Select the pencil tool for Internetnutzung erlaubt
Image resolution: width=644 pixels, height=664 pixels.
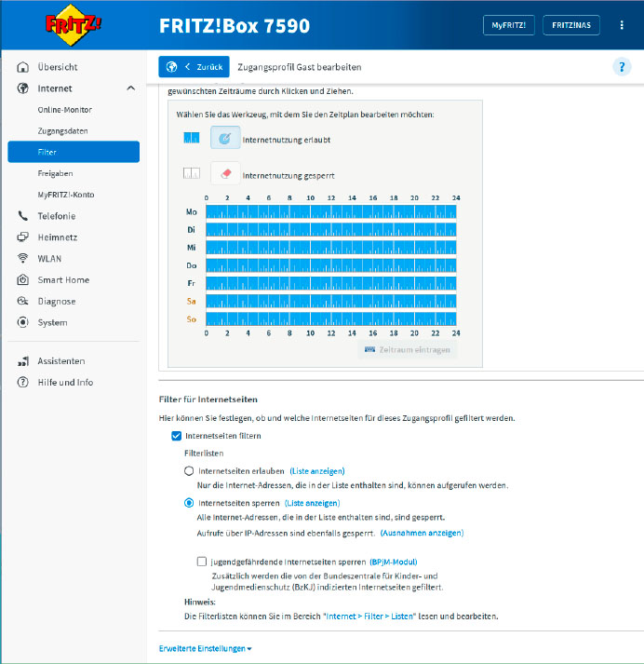coord(225,137)
